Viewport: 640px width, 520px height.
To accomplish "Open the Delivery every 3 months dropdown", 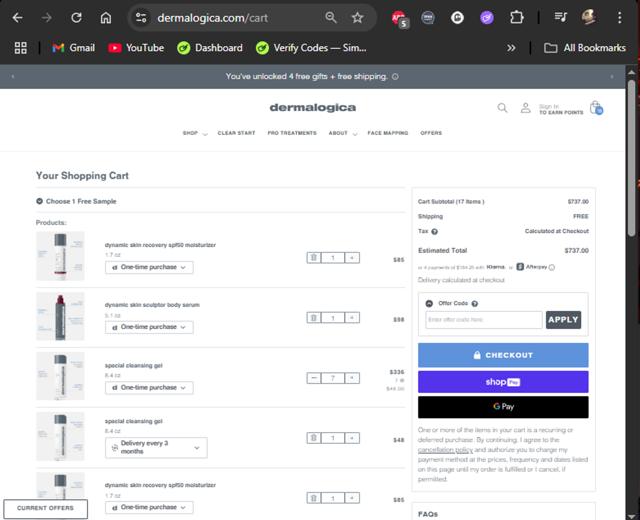I will (x=156, y=448).
